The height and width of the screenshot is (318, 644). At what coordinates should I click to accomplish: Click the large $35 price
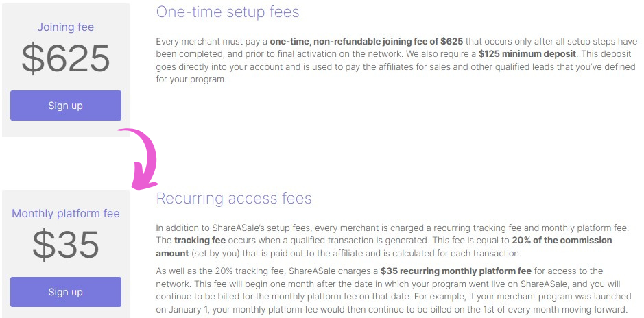click(66, 245)
